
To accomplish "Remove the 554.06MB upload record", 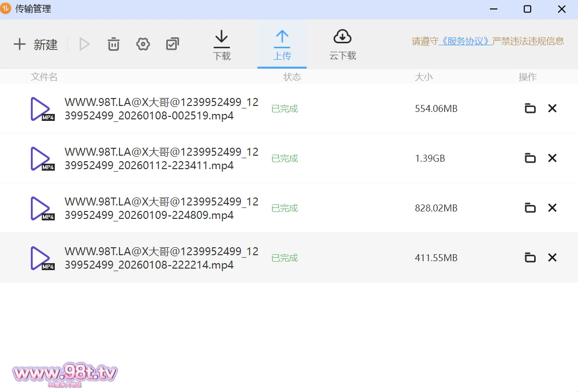I will click(x=552, y=108).
